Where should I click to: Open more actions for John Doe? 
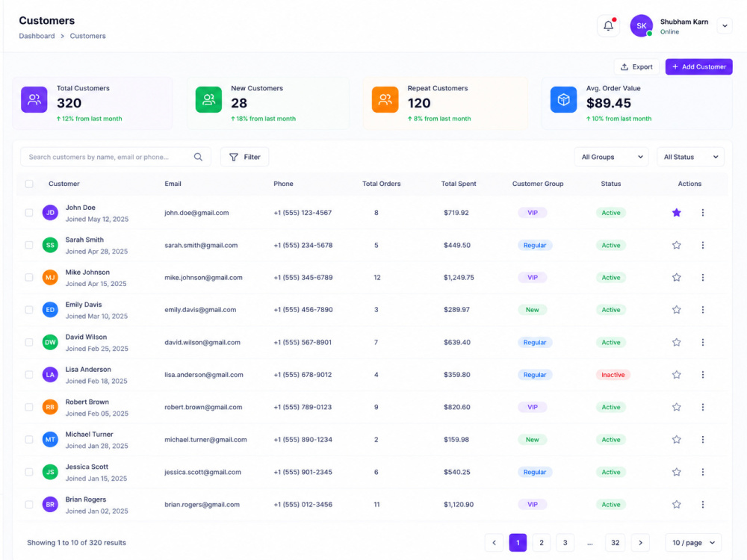[x=703, y=212]
